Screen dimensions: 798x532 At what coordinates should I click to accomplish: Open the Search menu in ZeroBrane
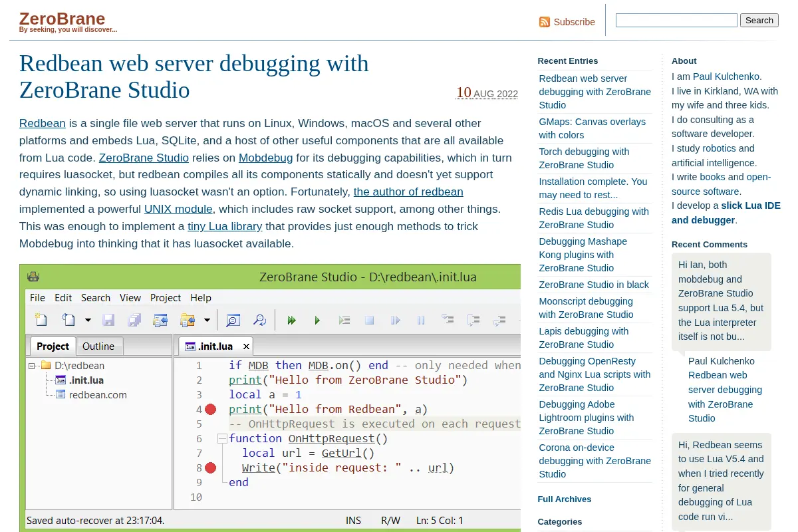pos(96,297)
